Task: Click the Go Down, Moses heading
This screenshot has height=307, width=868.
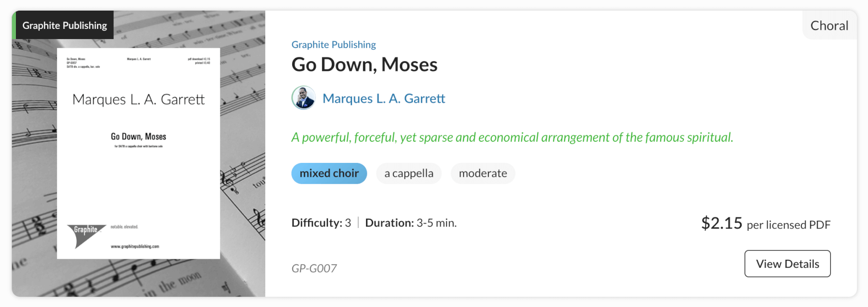Action: (x=364, y=65)
